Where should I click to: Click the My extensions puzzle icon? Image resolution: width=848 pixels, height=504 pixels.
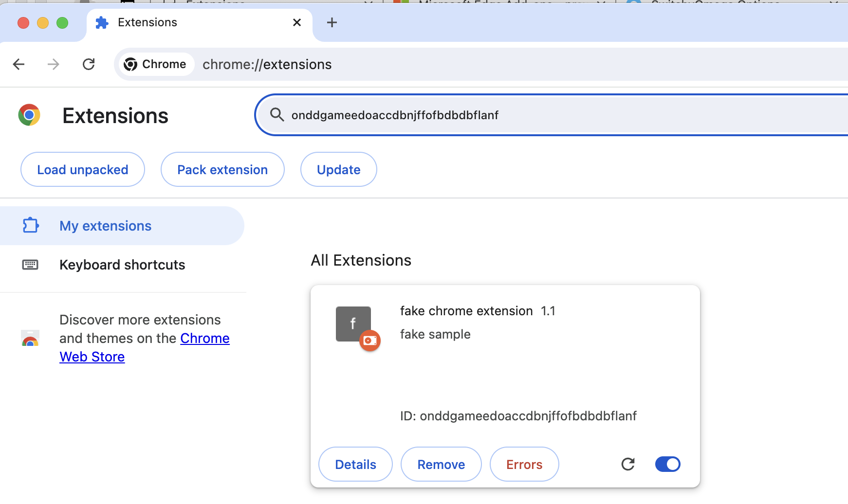point(31,225)
